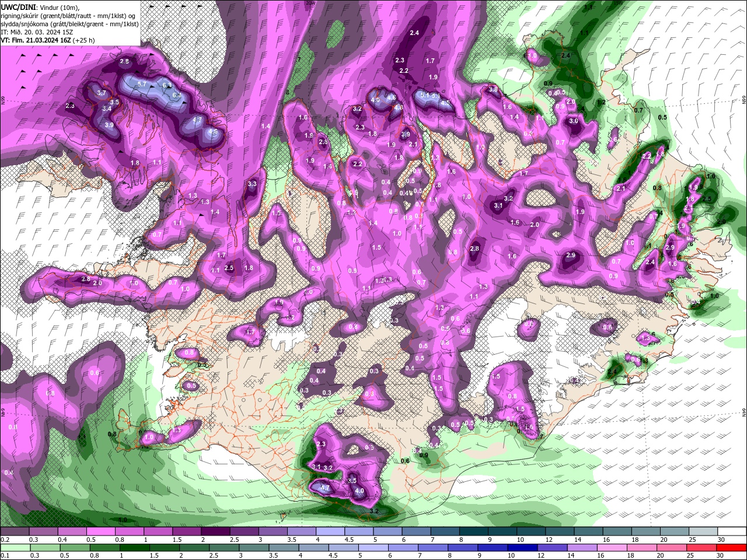Click the line 'slydda/snjókoma (grátt/bleikt/grænt - mm/1klst)'
This screenshot has height=560, width=747.
(x=70, y=24)
